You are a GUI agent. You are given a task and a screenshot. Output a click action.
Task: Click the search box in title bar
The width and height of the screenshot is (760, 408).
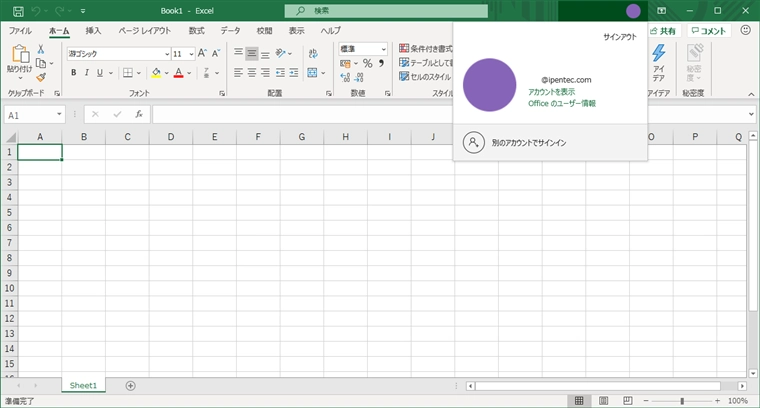click(386, 11)
